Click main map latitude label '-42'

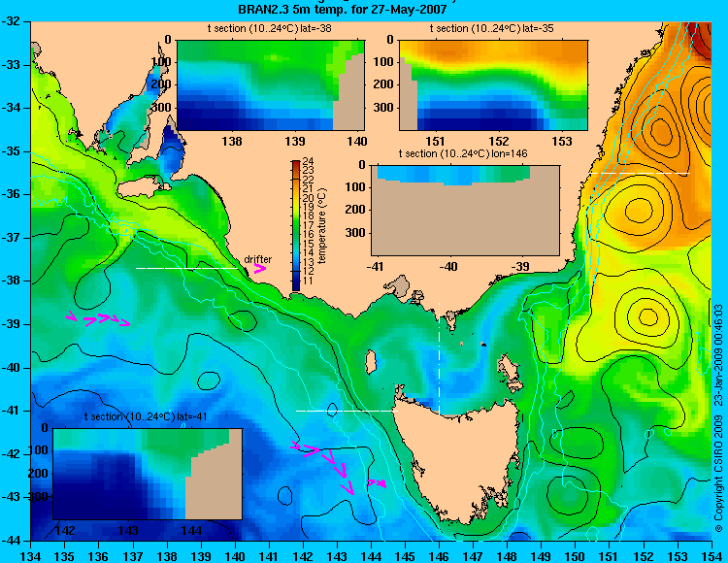[11, 454]
